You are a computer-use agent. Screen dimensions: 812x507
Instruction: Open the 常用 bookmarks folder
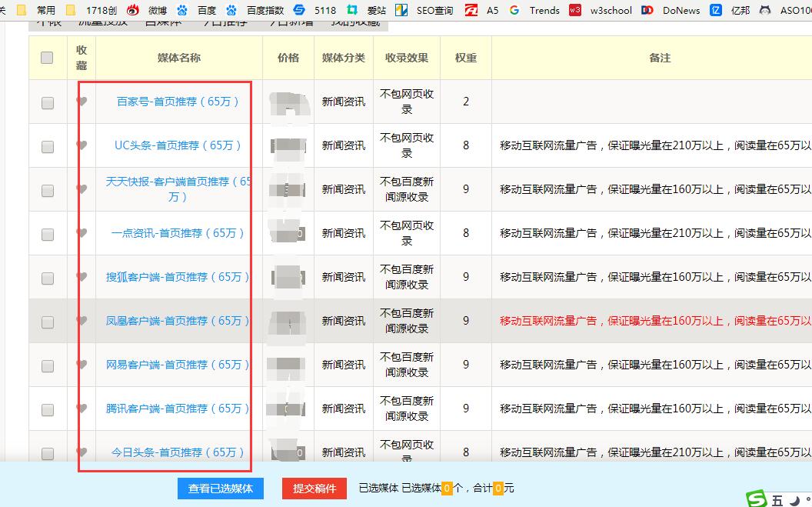tap(38, 10)
